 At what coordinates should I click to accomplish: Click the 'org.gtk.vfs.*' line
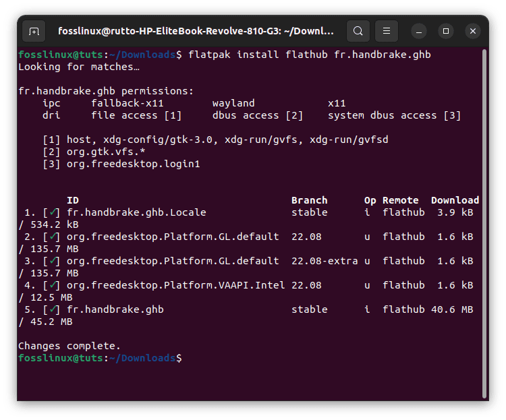click(94, 152)
